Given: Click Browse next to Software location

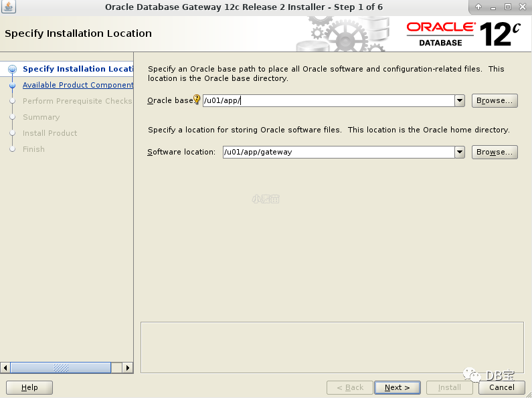Looking at the screenshot, I should [x=495, y=153].
